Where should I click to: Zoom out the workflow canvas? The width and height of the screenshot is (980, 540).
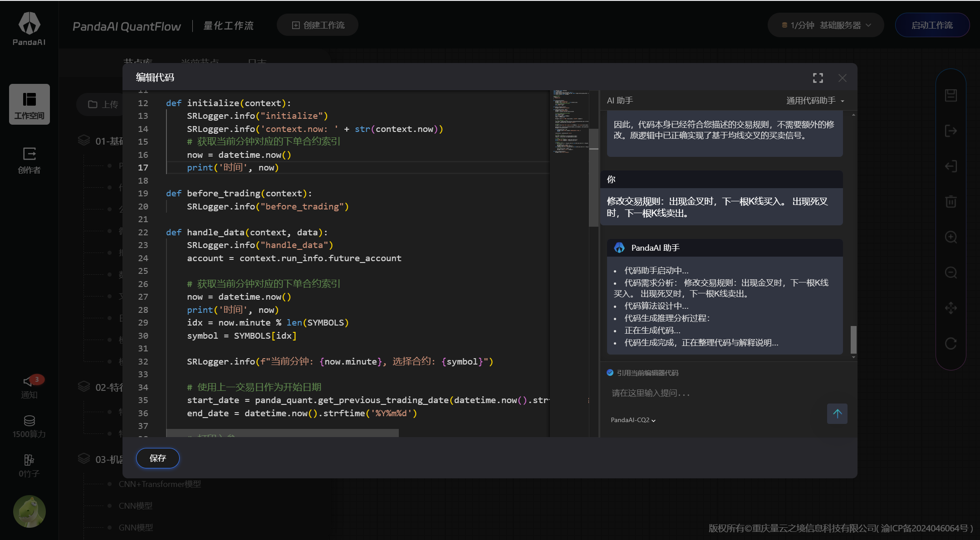click(x=951, y=272)
